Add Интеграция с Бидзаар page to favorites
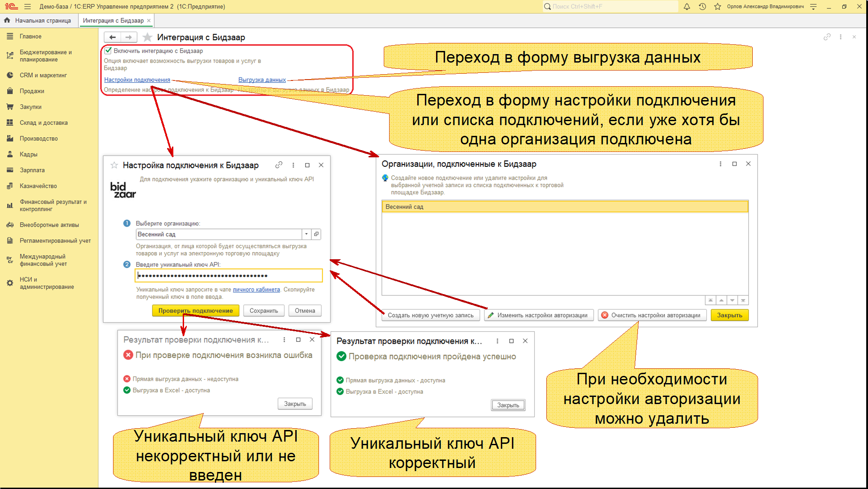This screenshot has height=489, width=868. click(x=147, y=38)
